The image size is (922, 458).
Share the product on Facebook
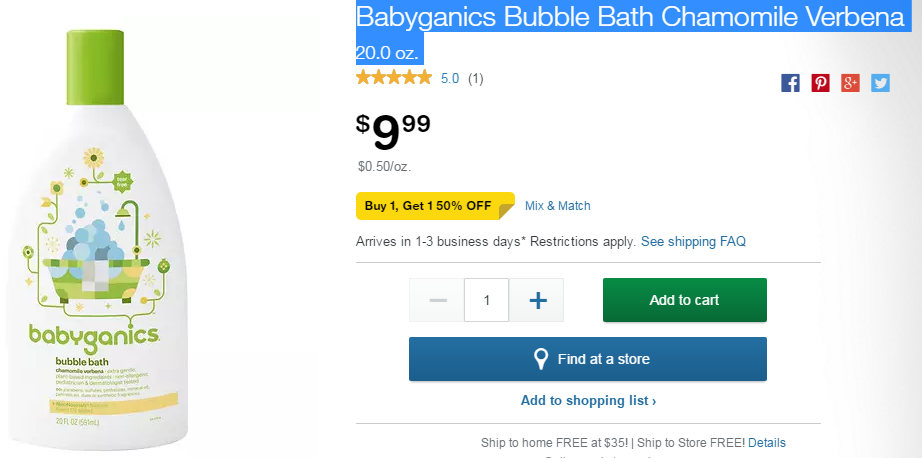[x=790, y=83]
